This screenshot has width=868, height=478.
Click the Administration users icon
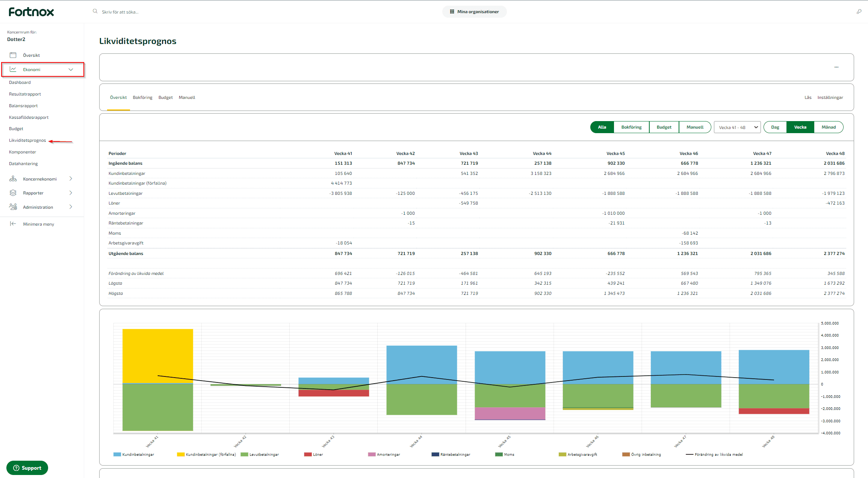click(13, 207)
